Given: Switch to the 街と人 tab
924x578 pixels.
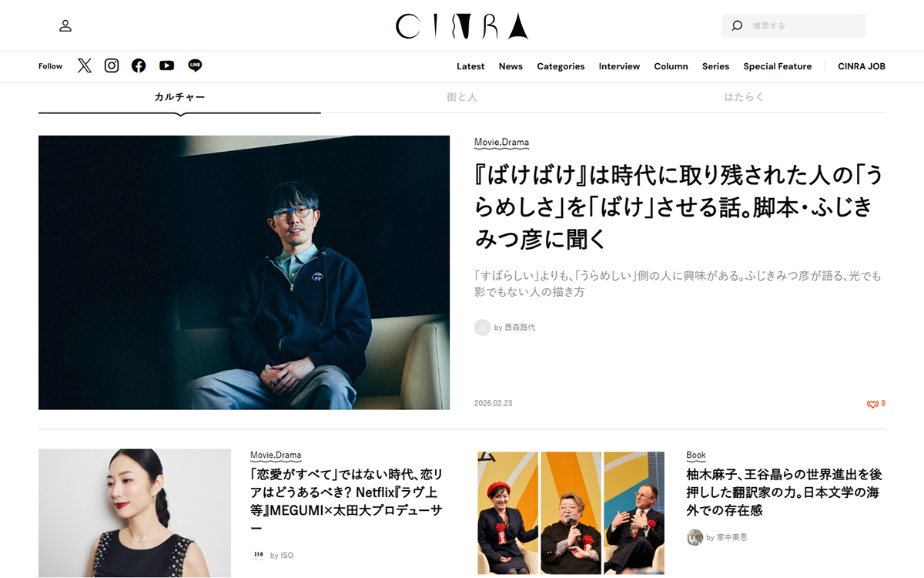Looking at the screenshot, I should click(x=462, y=97).
